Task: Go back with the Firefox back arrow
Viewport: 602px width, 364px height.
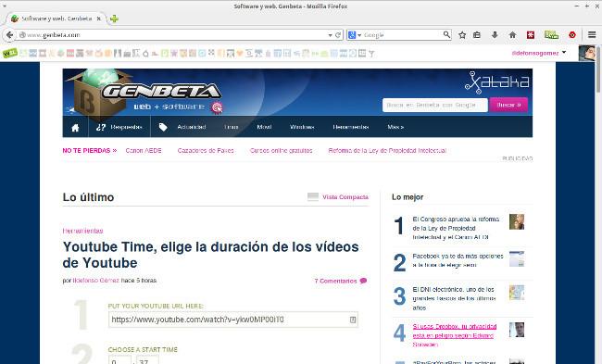Action: pos(9,35)
